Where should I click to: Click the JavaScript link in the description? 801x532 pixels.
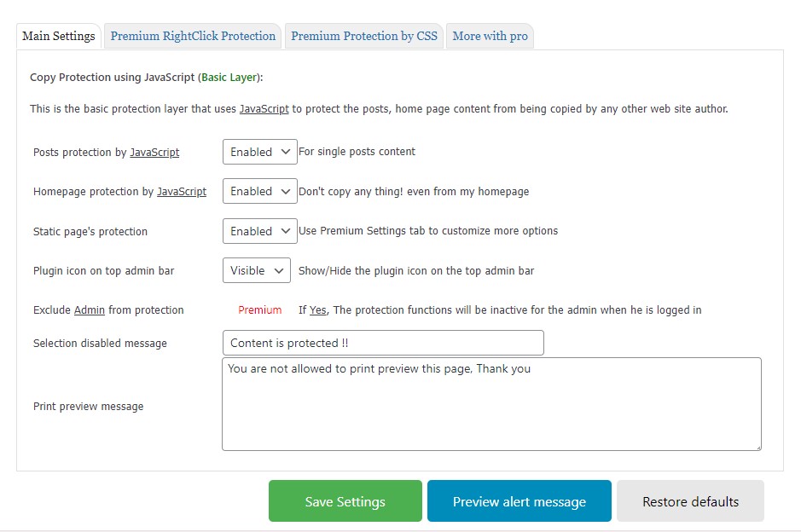click(264, 109)
